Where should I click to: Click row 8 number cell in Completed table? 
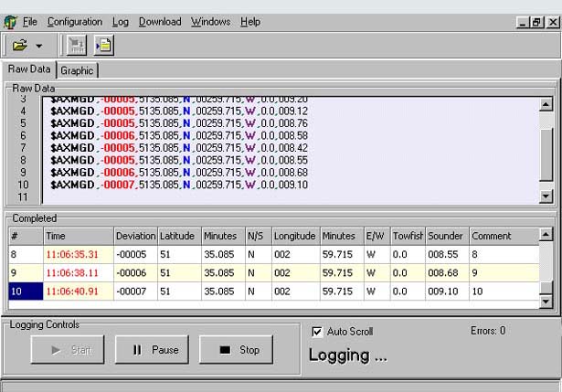[x=26, y=254]
